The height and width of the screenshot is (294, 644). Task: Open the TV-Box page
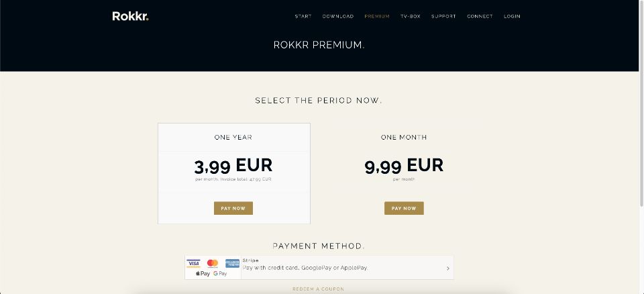tap(411, 17)
